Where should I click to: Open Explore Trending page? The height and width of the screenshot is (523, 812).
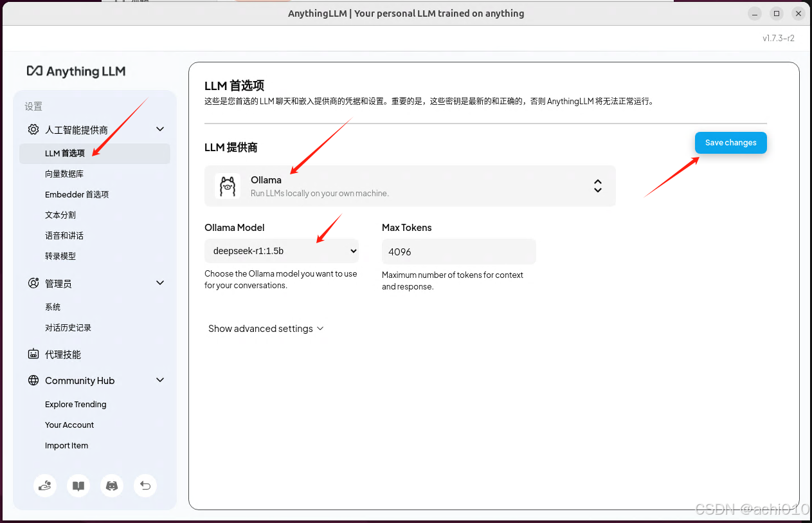tap(76, 405)
